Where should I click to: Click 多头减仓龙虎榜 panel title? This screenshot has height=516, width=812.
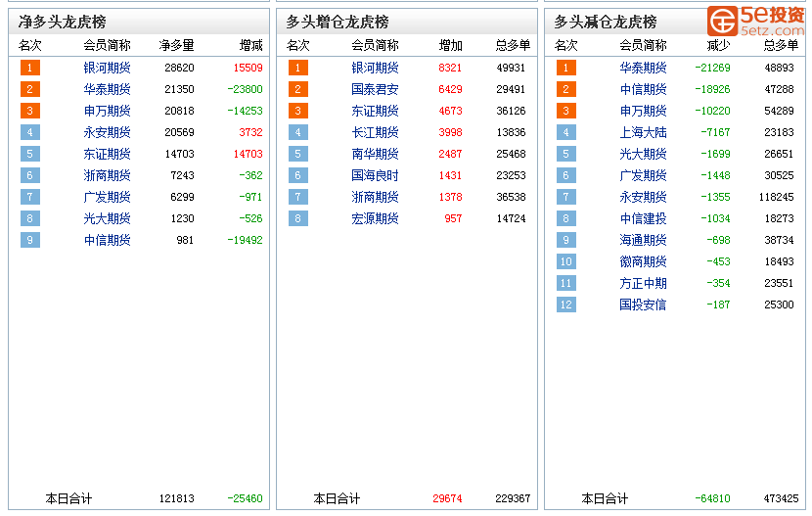606,22
